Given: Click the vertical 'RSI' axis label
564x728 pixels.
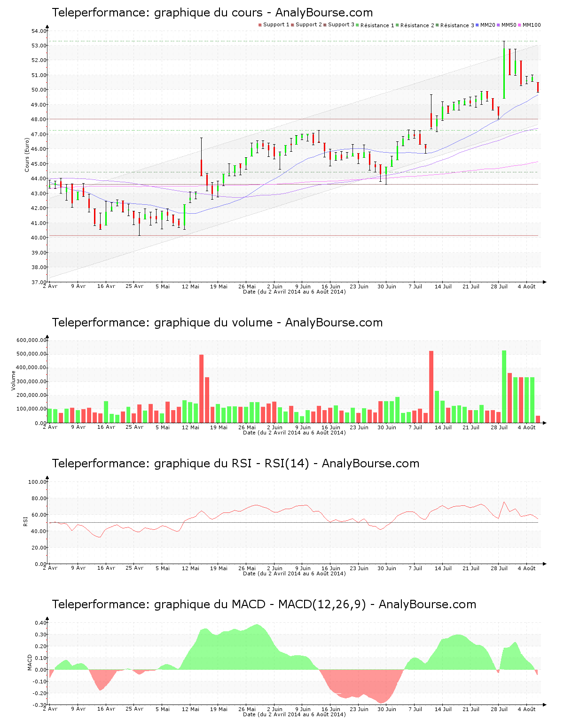Looking at the screenshot, I should click(25, 521).
